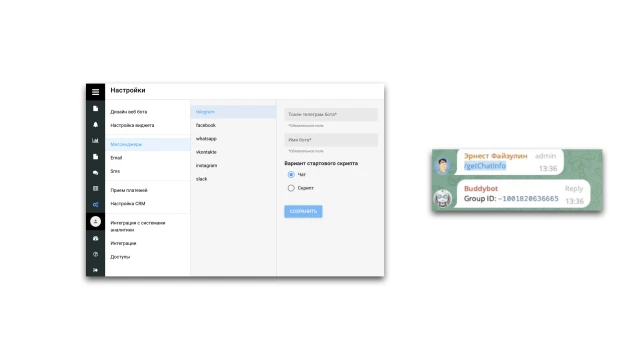Open the bar chart analytics sidebar icon

click(x=95, y=140)
